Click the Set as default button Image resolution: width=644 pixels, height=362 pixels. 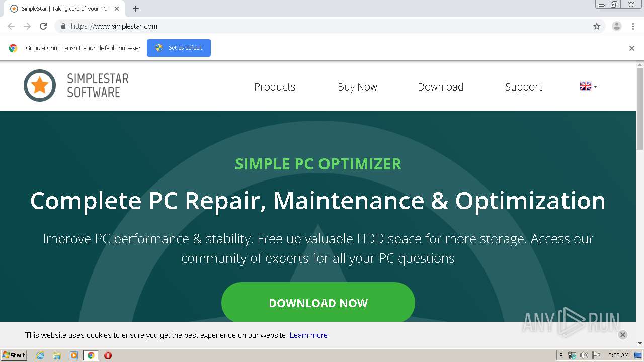(x=179, y=48)
